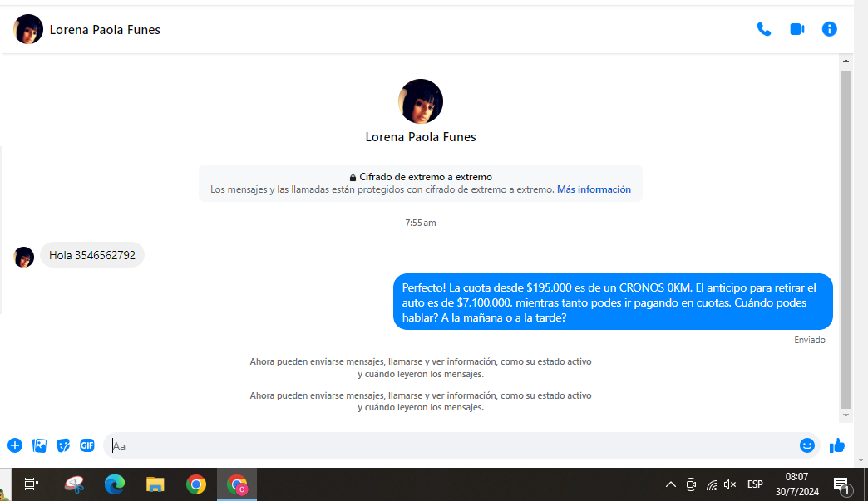Click the scrollbar down arrow

[x=846, y=415]
